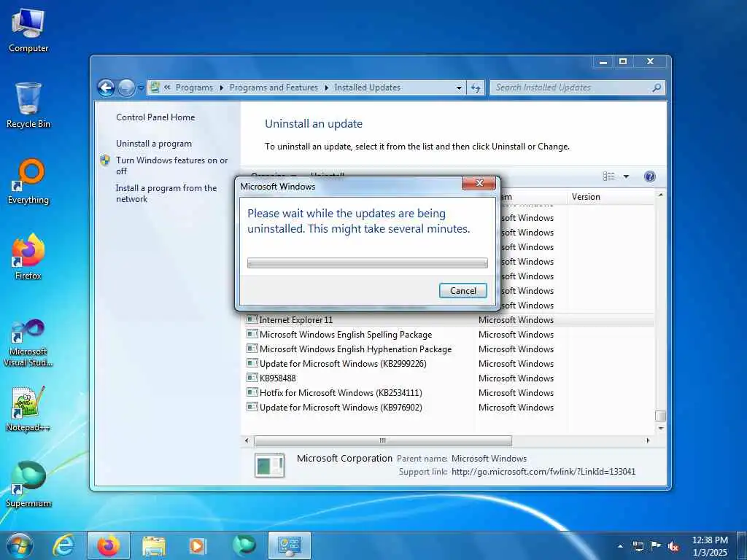Click the shield icon beside Windows features
This screenshot has height=560, width=747.
105,160
